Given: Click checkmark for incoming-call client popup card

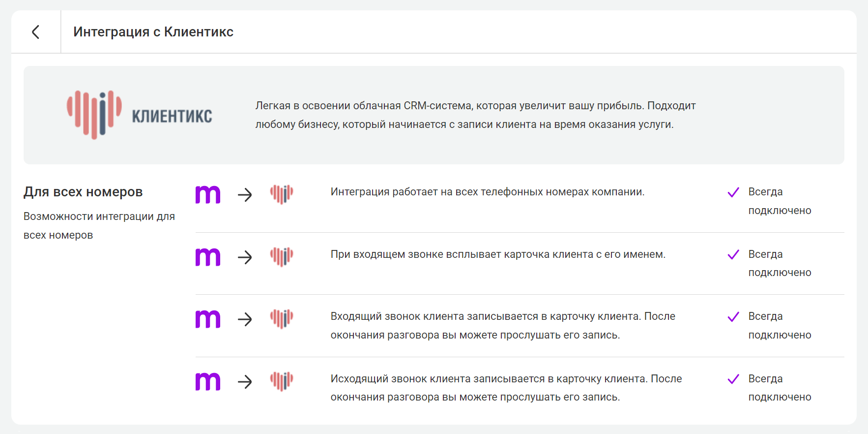Looking at the screenshot, I should coord(733,254).
